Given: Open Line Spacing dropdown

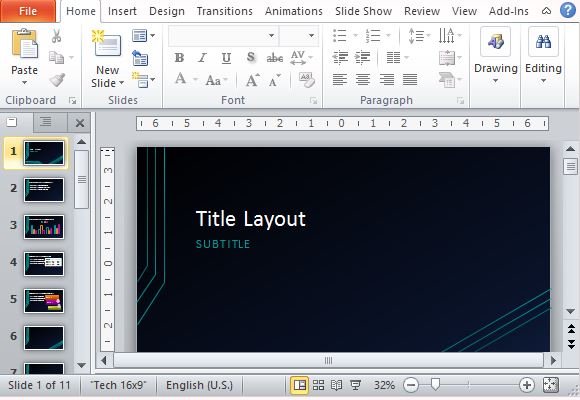Looking at the screenshot, I should tap(419, 36).
